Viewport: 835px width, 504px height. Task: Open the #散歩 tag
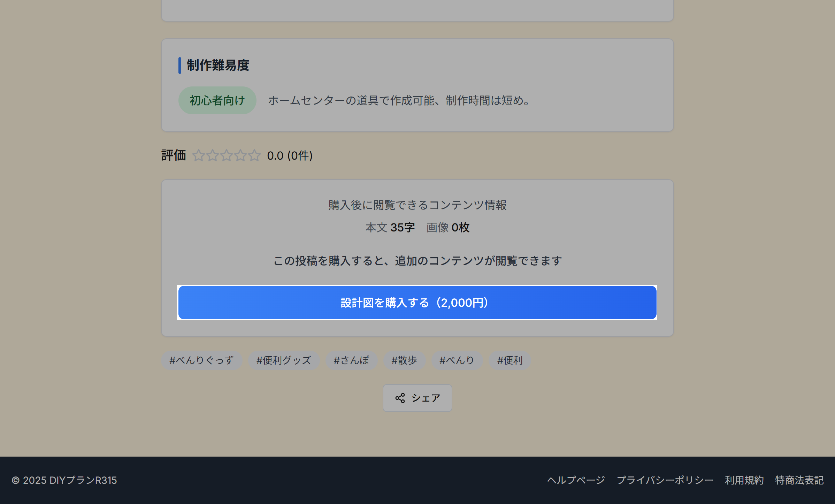point(404,360)
